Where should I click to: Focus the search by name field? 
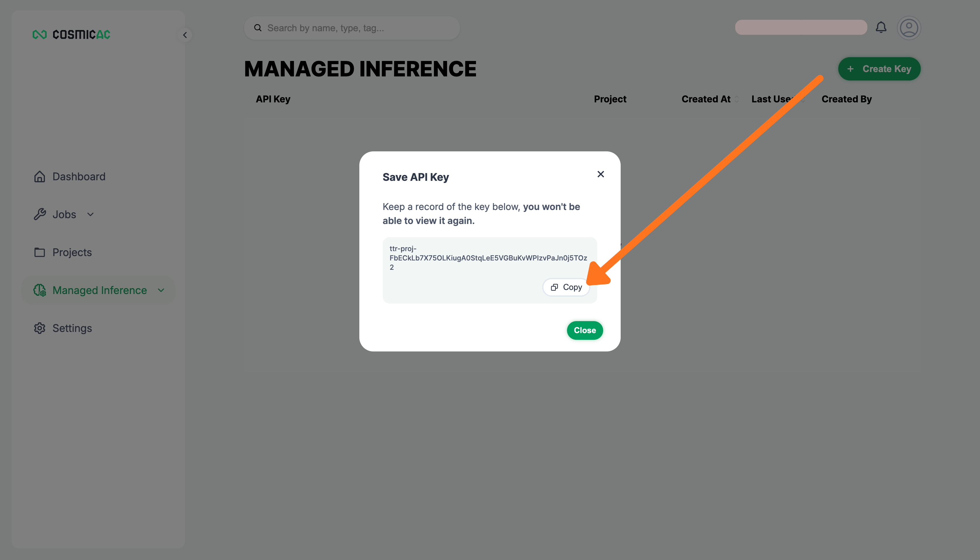(x=352, y=28)
